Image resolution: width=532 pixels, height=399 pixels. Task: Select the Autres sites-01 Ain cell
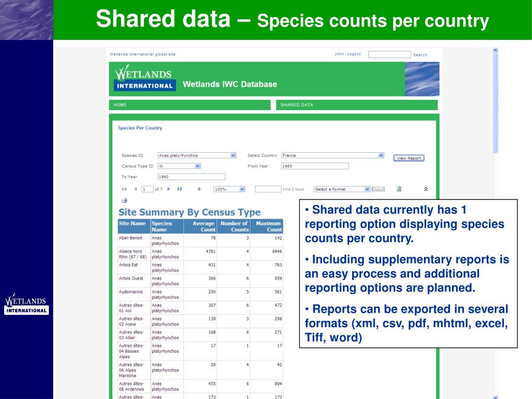point(135,308)
